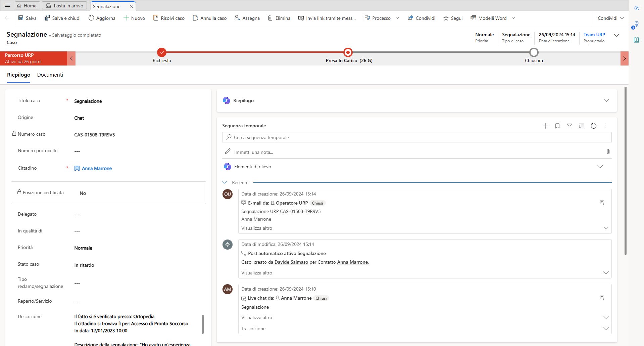644x346 pixels.
Task: Click the Cerca sequenza temporale search field
Action: click(x=416, y=137)
